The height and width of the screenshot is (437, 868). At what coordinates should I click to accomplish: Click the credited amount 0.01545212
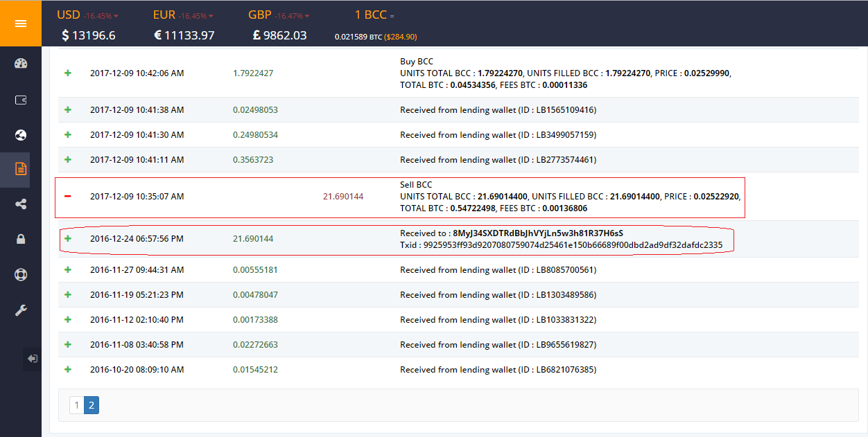click(255, 370)
